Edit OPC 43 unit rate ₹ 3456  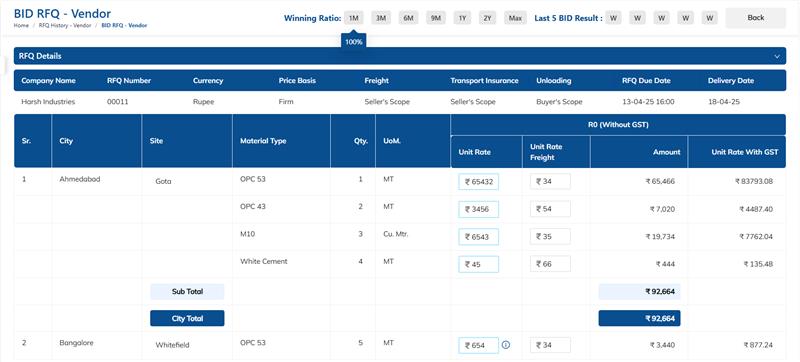pos(479,210)
